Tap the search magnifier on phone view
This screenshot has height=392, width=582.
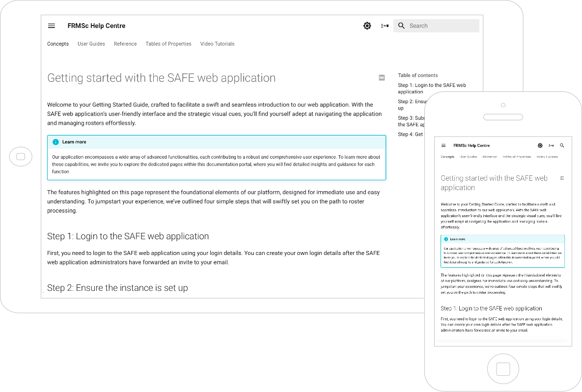pos(562,146)
